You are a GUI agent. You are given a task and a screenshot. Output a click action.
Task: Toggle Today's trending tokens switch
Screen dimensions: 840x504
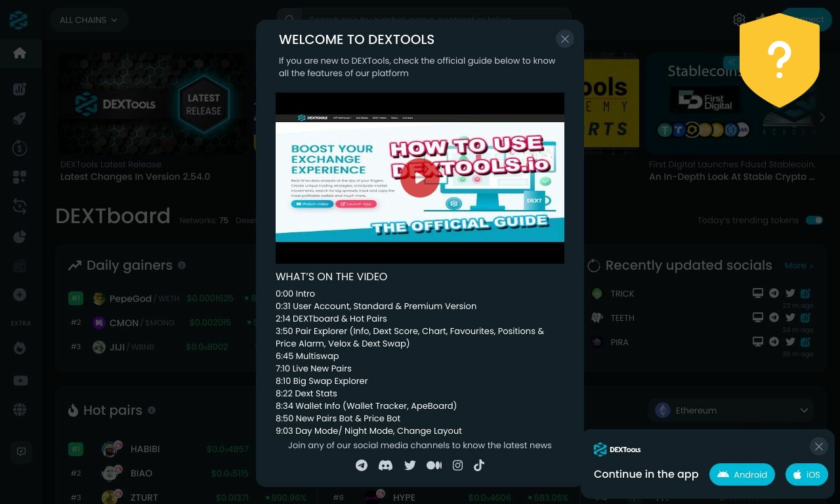tap(814, 220)
